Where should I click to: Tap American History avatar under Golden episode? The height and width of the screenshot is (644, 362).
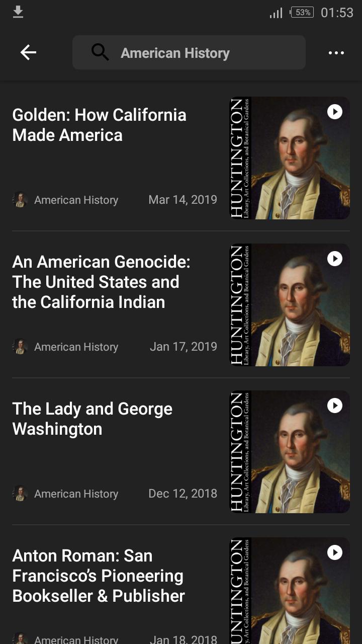pyautogui.click(x=20, y=200)
